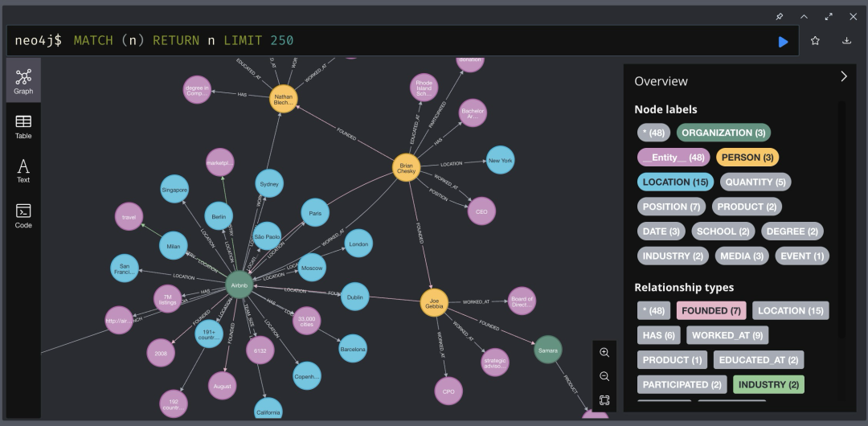Select the * (48) node label
The height and width of the screenshot is (426, 868).
pyautogui.click(x=653, y=133)
